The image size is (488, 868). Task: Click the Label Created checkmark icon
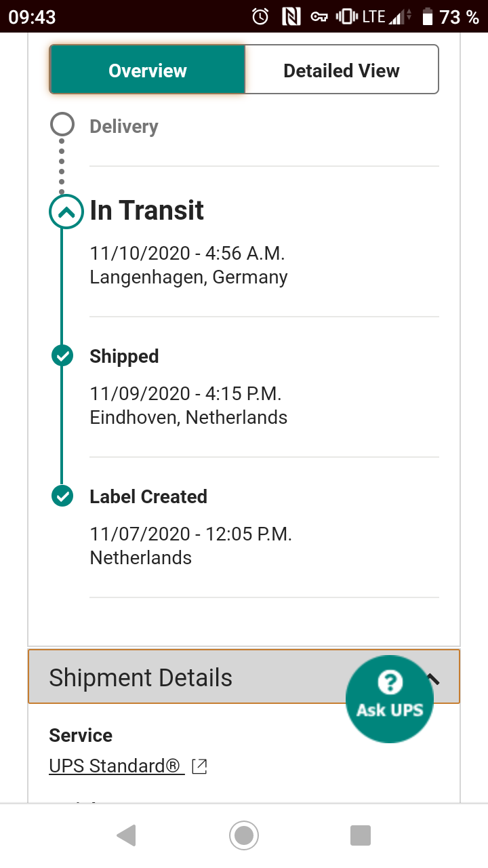62,496
